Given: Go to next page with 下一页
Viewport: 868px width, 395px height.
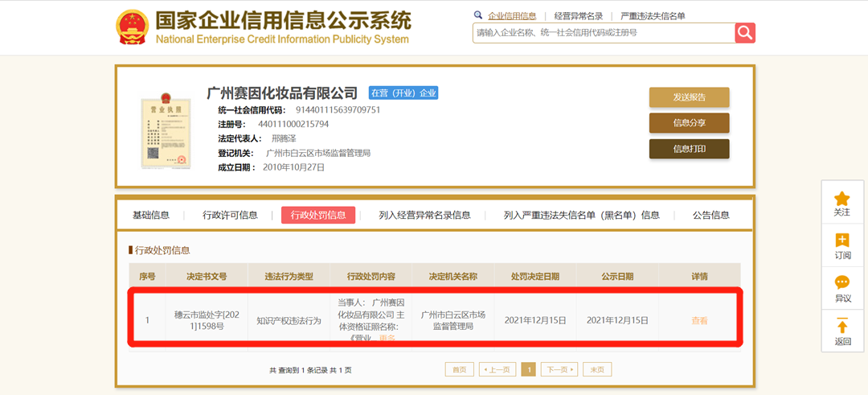Looking at the screenshot, I should pyautogui.click(x=559, y=369).
